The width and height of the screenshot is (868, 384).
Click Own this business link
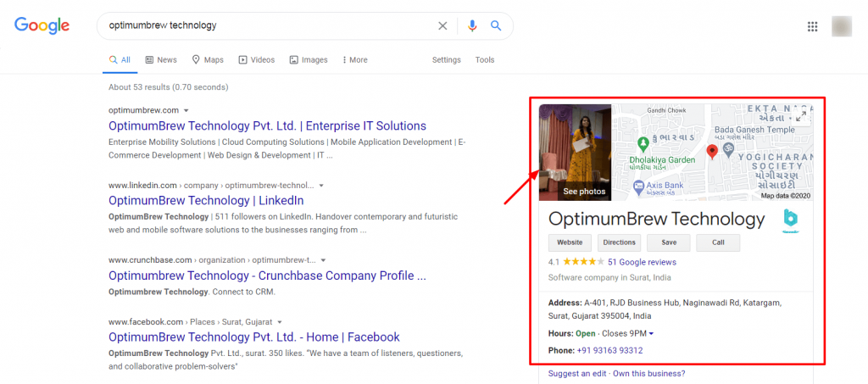tap(648, 374)
